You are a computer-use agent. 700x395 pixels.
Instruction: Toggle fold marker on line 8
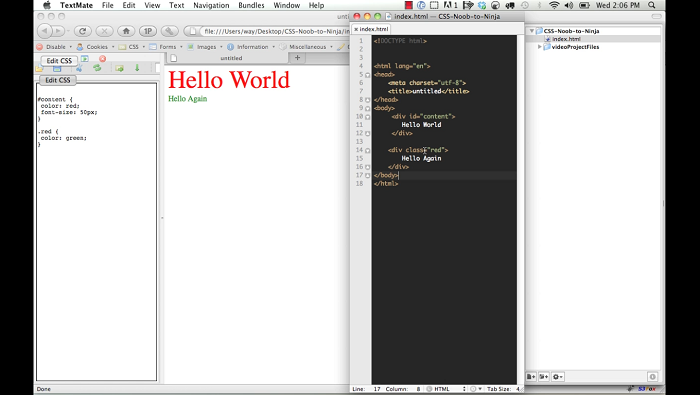click(x=367, y=100)
